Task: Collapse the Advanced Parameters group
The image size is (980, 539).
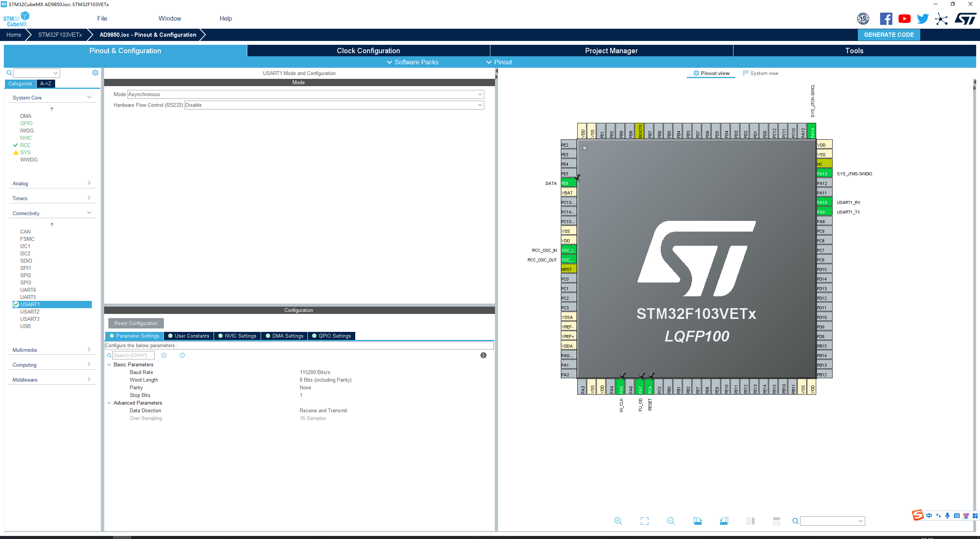Action: coord(109,403)
